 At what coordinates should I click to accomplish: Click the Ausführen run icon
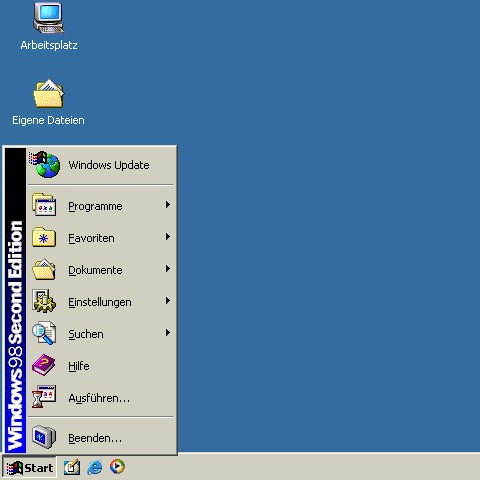[x=44, y=397]
